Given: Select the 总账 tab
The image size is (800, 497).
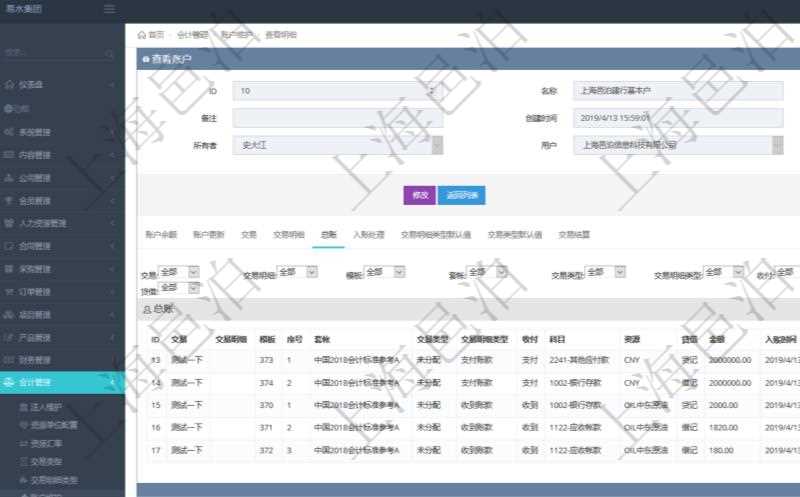Looking at the screenshot, I should coord(329,235).
